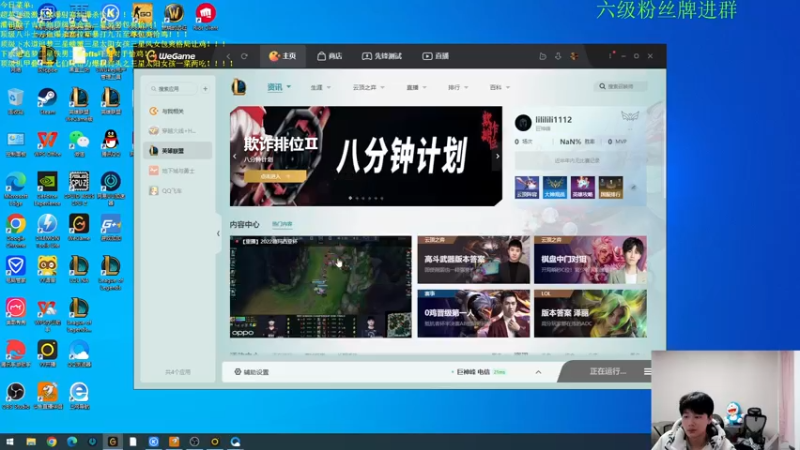This screenshot has height=450, width=800.
Task: Click the 搜索应用 sidebar search field
Action: 172,89
